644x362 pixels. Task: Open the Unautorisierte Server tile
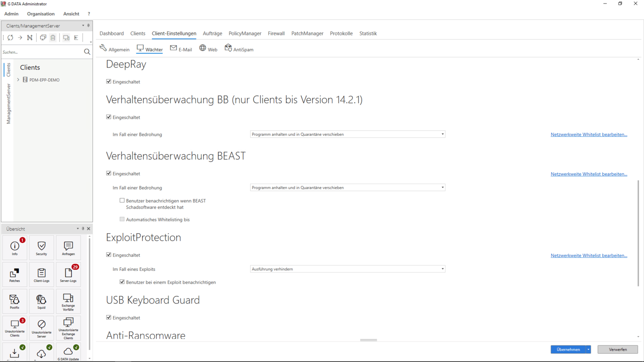pos(42,328)
